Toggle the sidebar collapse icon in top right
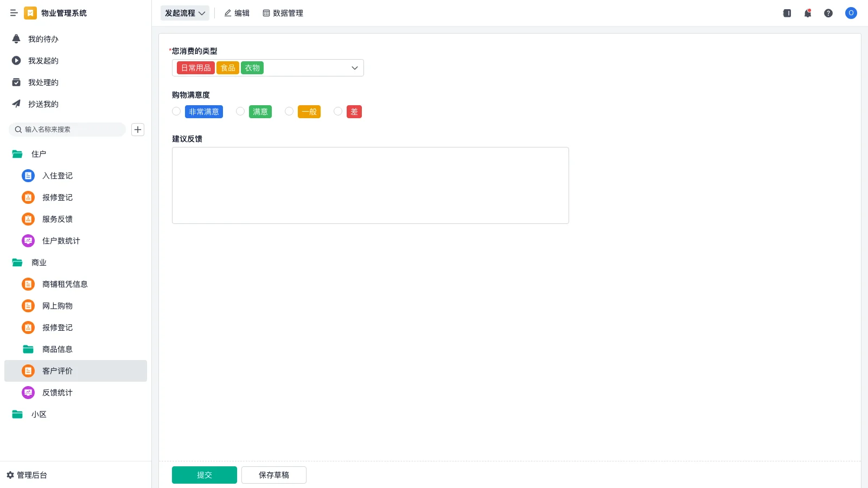 pos(787,13)
